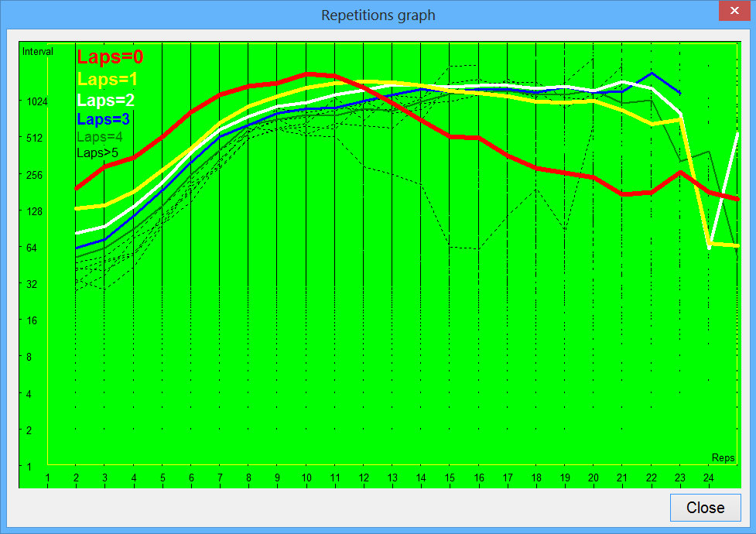
Task: Click the Repetitions graph title bar
Action: tap(378, 15)
